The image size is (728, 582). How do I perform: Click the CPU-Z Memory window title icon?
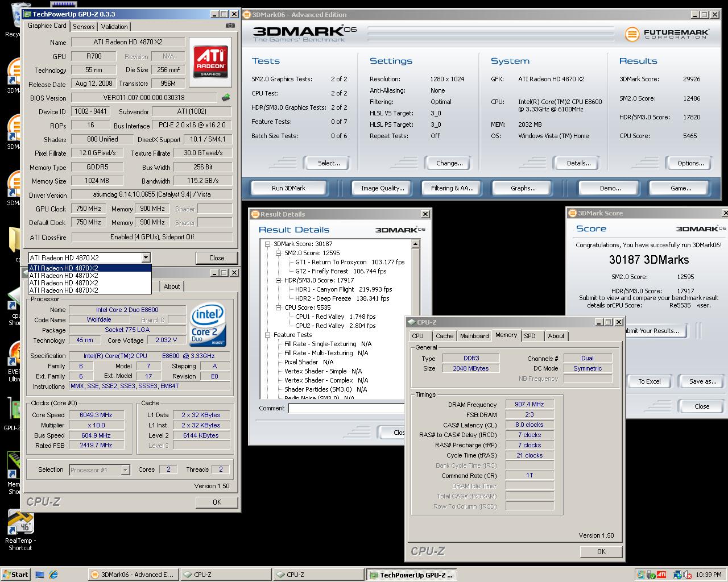click(x=412, y=322)
